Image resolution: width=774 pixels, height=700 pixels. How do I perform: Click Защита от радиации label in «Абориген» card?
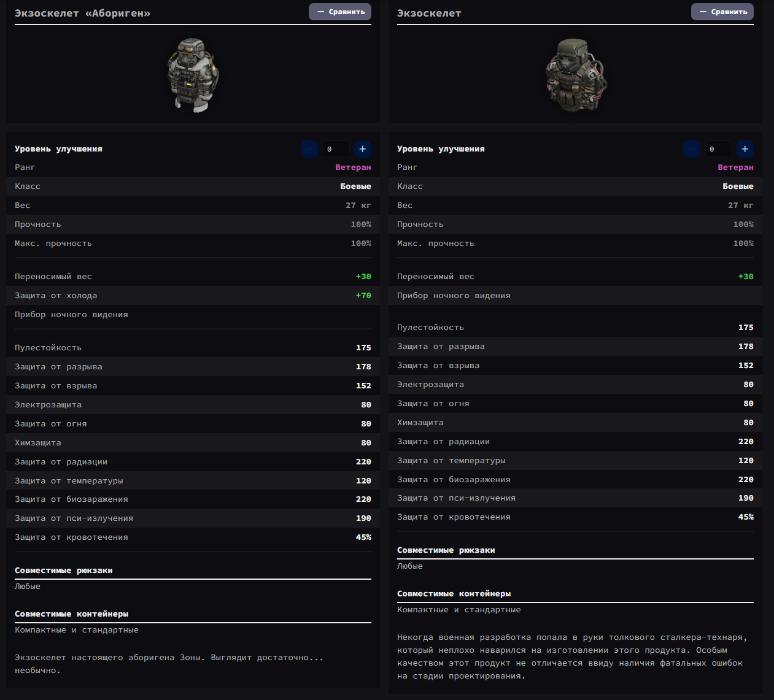pyautogui.click(x=61, y=462)
